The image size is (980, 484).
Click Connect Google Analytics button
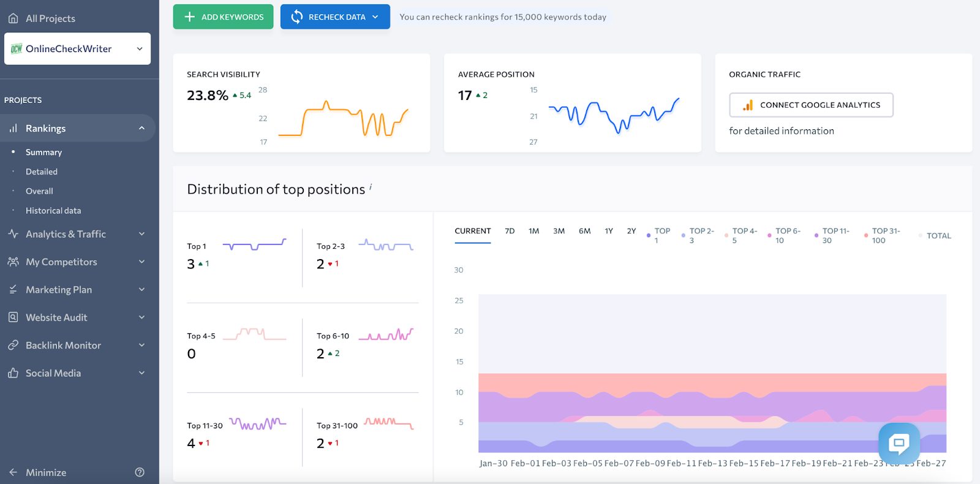click(811, 105)
